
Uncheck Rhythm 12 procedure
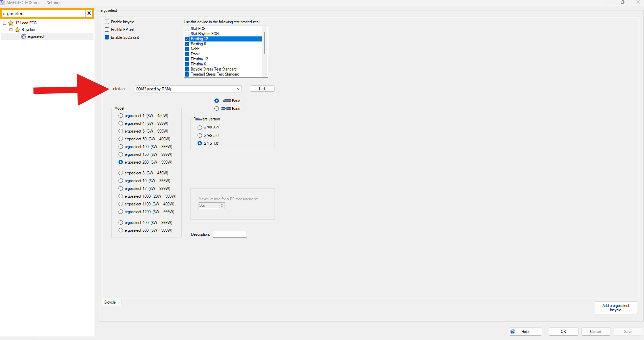(x=187, y=59)
